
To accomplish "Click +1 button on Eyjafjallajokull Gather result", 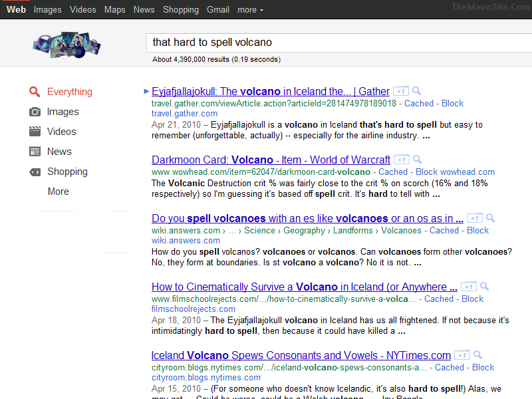I will tap(401, 91).
